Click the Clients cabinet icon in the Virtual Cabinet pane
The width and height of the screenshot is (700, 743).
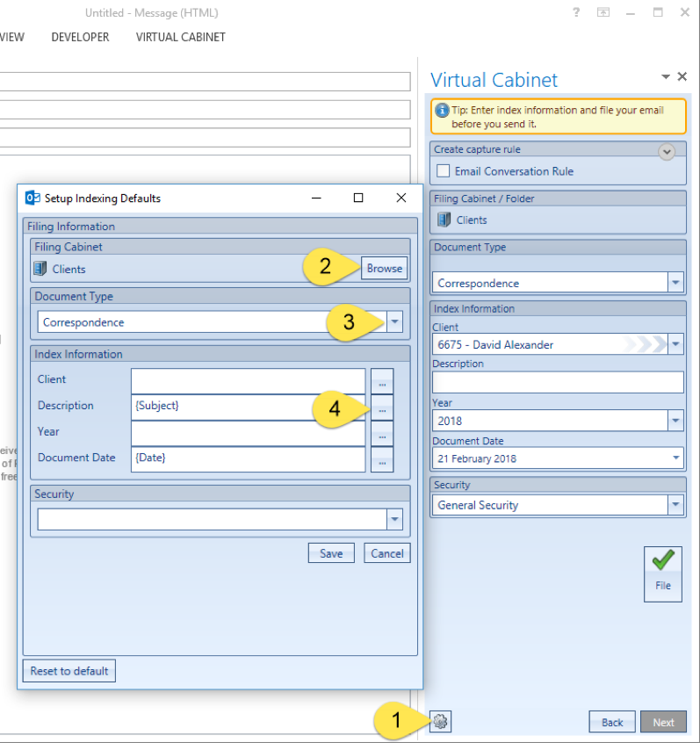coord(444,220)
